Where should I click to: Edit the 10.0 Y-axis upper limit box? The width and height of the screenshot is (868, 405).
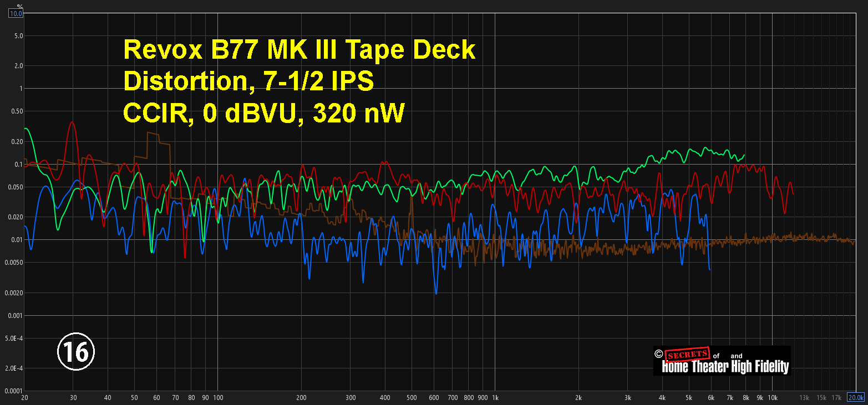click(16, 13)
